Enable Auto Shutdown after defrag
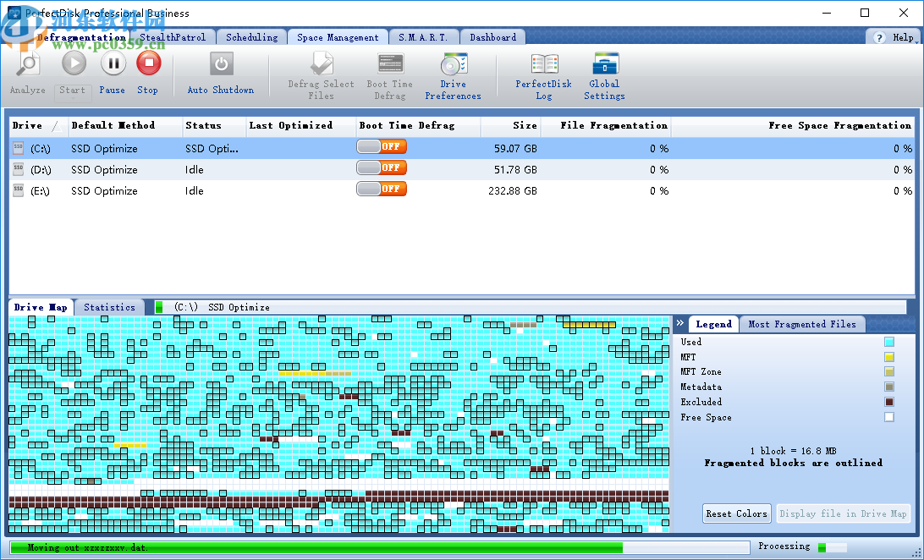Viewport: 924px width, 560px height. tap(219, 72)
